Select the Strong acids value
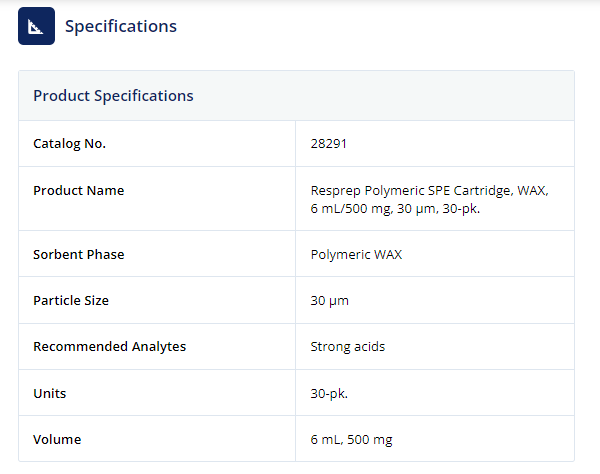Screen dimensions: 600x474 [x=347, y=347]
